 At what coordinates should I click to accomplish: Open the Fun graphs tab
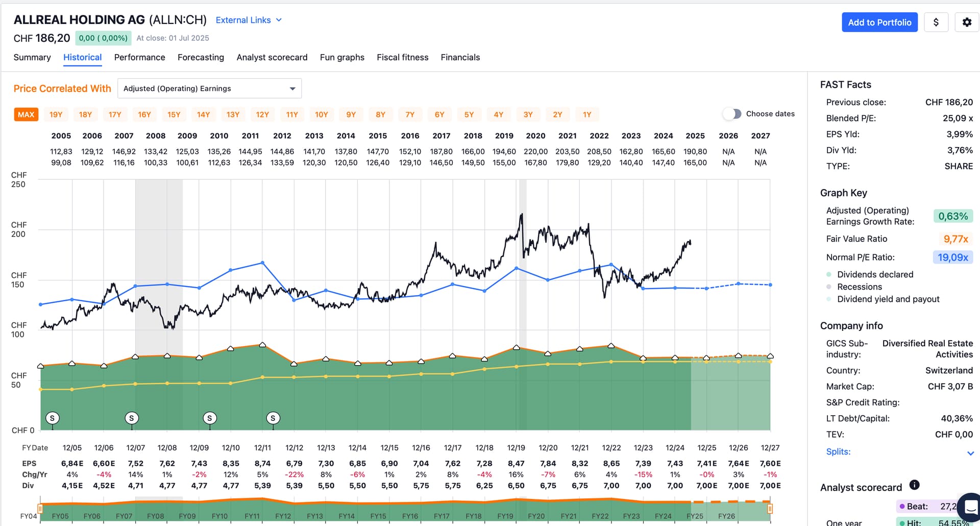[x=342, y=57]
